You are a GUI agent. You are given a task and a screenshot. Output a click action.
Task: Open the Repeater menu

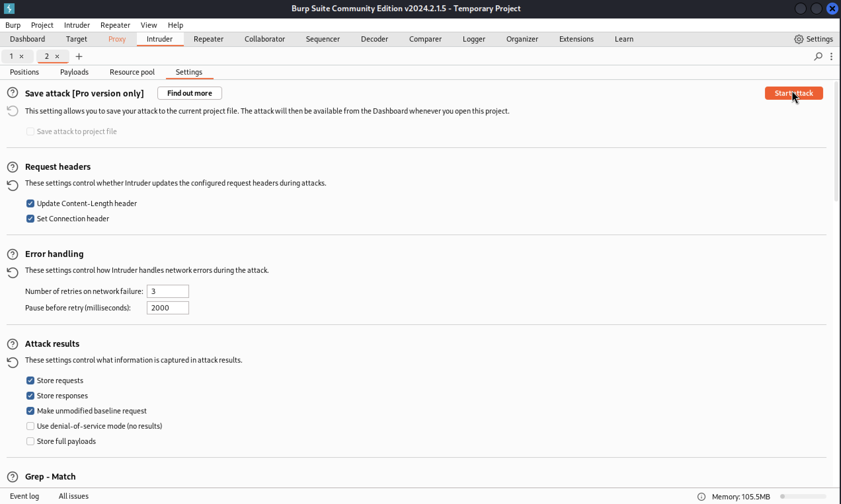click(115, 25)
